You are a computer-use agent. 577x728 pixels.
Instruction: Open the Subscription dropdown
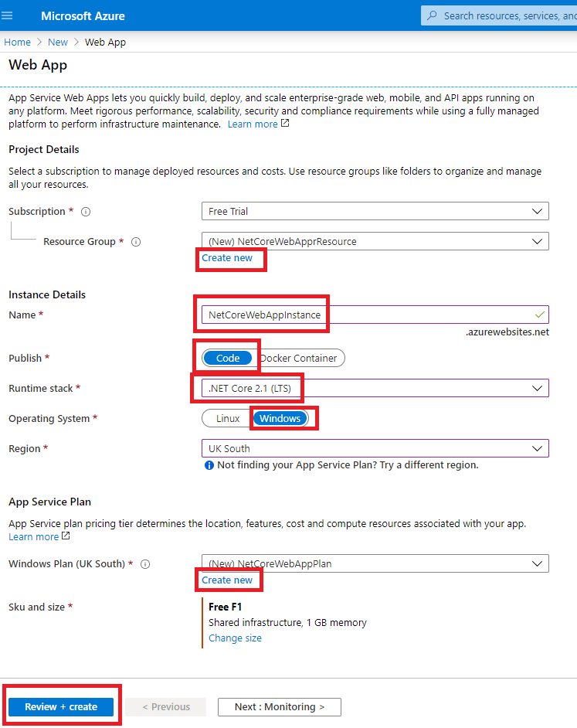click(x=375, y=211)
